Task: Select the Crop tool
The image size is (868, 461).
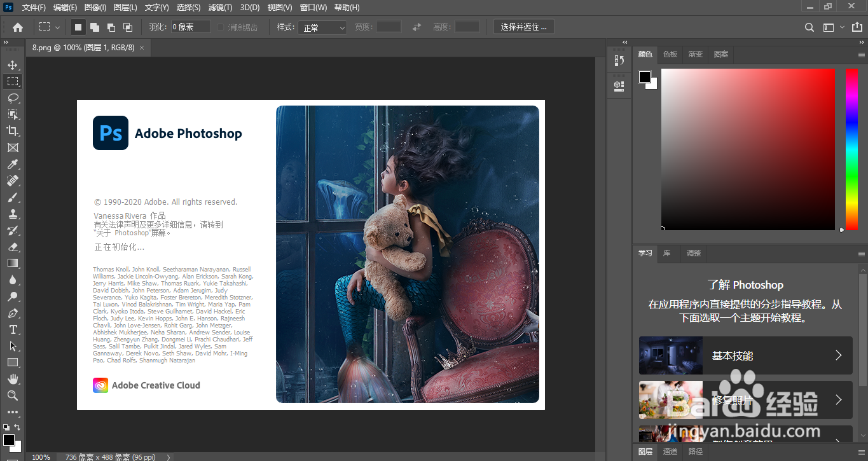Action: pos(13,131)
